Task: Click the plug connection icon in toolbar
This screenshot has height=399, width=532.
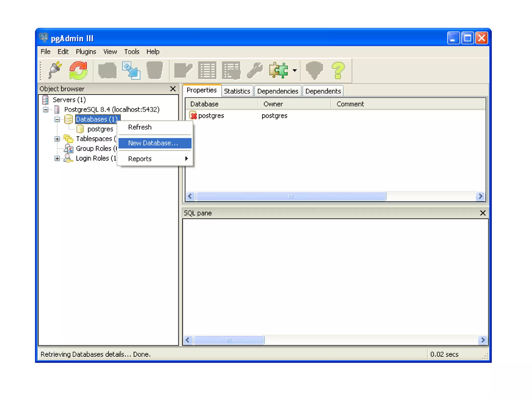Action: point(55,70)
